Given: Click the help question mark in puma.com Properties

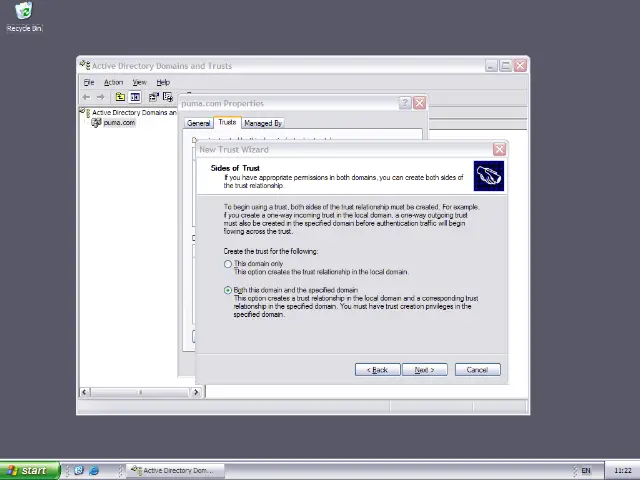Looking at the screenshot, I should pos(404,103).
